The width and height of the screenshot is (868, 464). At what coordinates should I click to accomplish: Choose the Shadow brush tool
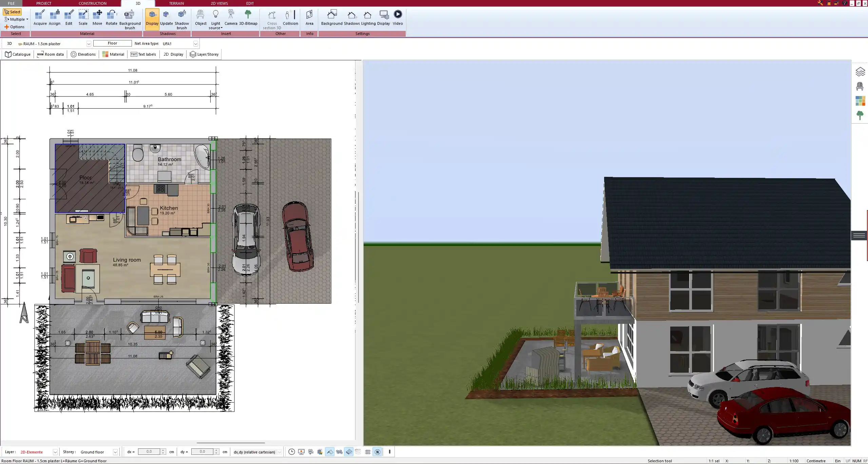(181, 19)
